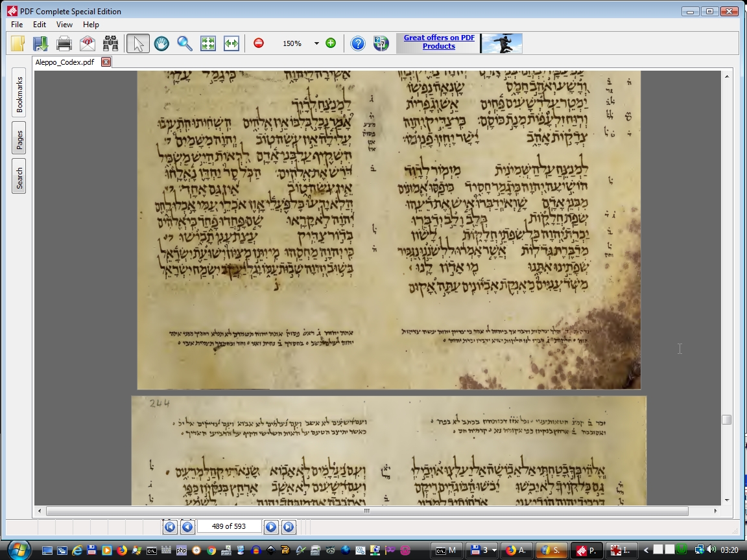Close the Aleppo_Codex.pdf tab
This screenshot has height=560, width=747.
click(x=106, y=62)
